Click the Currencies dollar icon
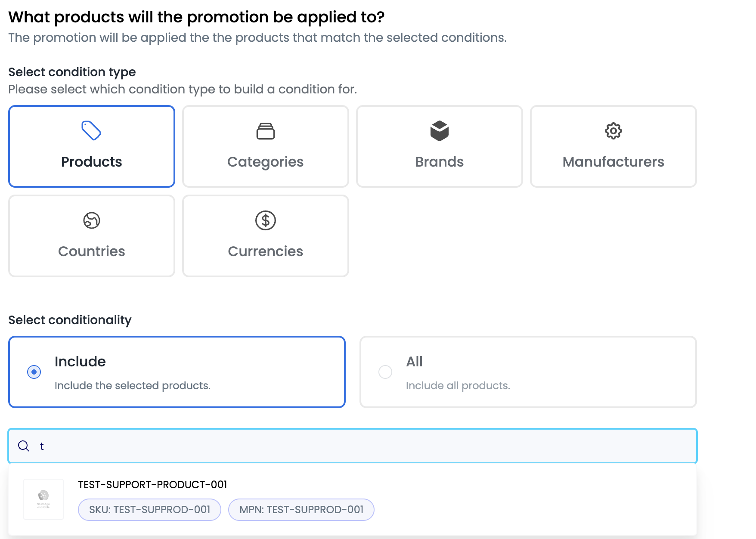This screenshot has width=756, height=539. 266,220
